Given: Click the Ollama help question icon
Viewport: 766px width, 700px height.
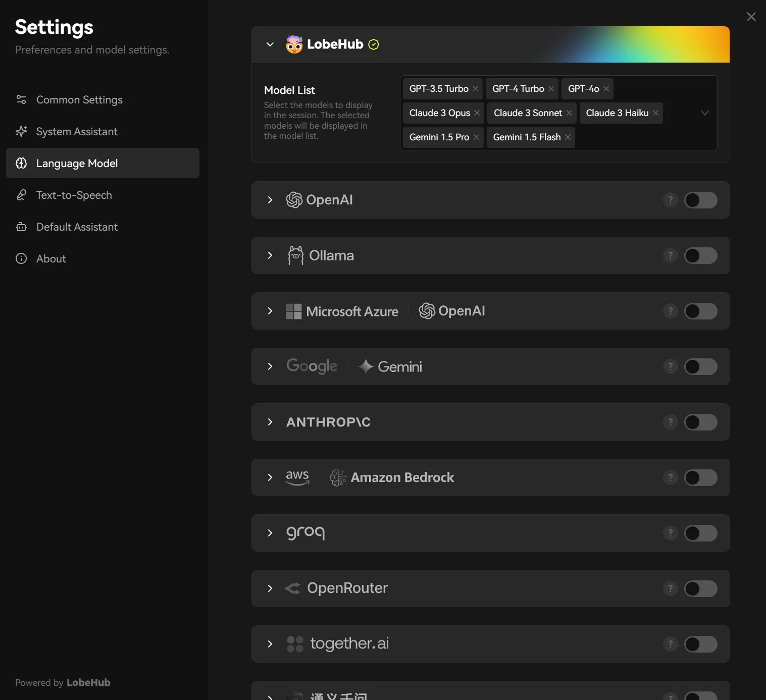Looking at the screenshot, I should pos(671,255).
